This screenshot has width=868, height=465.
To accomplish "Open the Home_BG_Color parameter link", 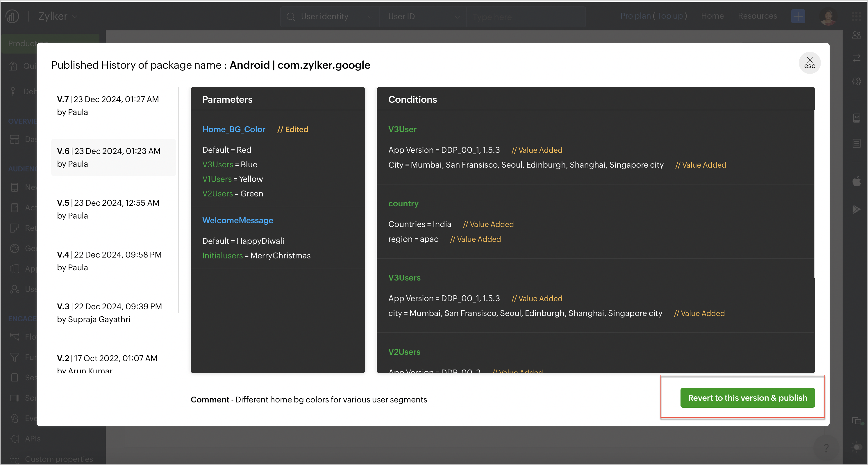I will [233, 129].
